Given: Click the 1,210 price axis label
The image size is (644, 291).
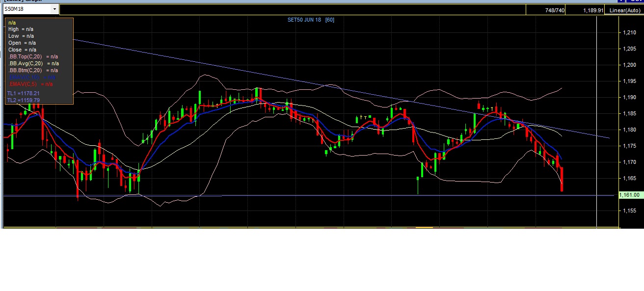Looking at the screenshot, I should click(x=630, y=32).
